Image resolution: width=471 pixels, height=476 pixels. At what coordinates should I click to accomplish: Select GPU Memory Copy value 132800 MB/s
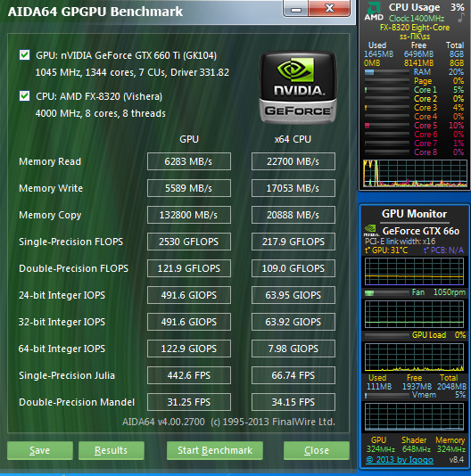point(189,215)
